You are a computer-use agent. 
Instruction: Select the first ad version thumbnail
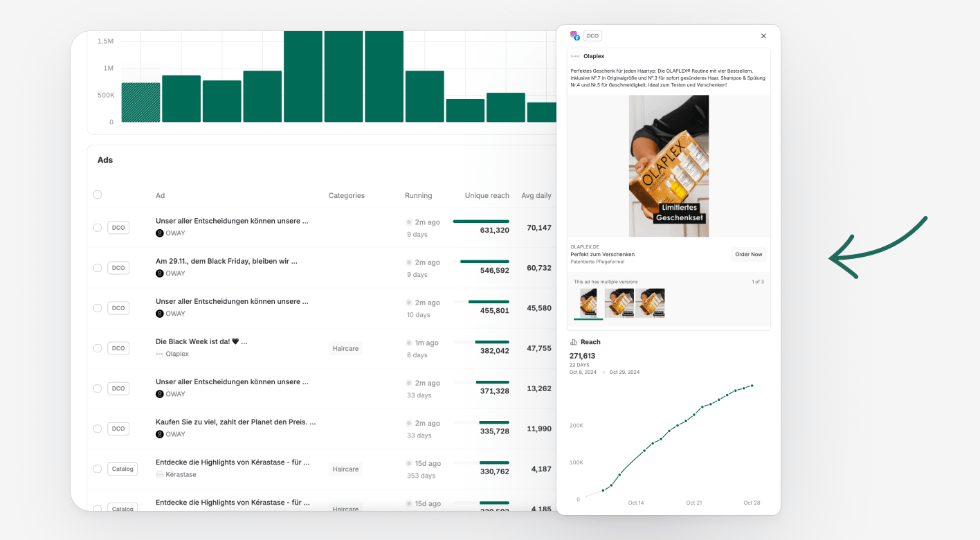[588, 303]
